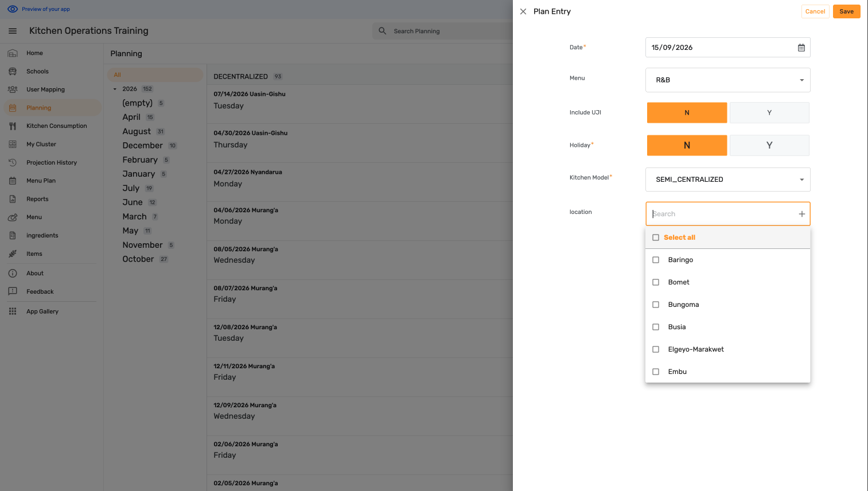Check the Select all checkbox

tap(656, 237)
